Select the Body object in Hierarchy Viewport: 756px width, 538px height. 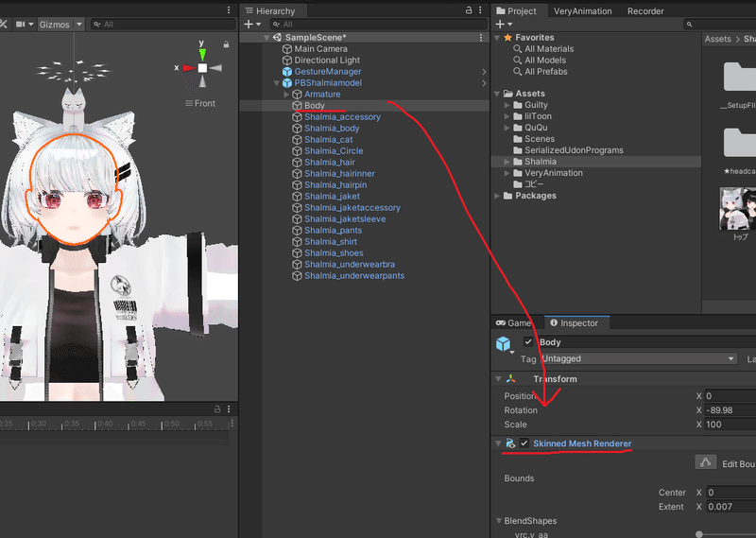pos(315,105)
